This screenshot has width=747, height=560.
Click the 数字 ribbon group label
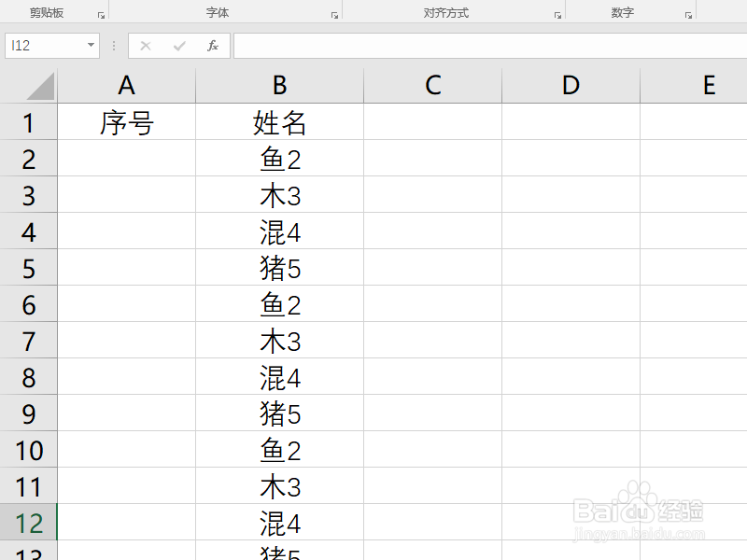point(622,12)
